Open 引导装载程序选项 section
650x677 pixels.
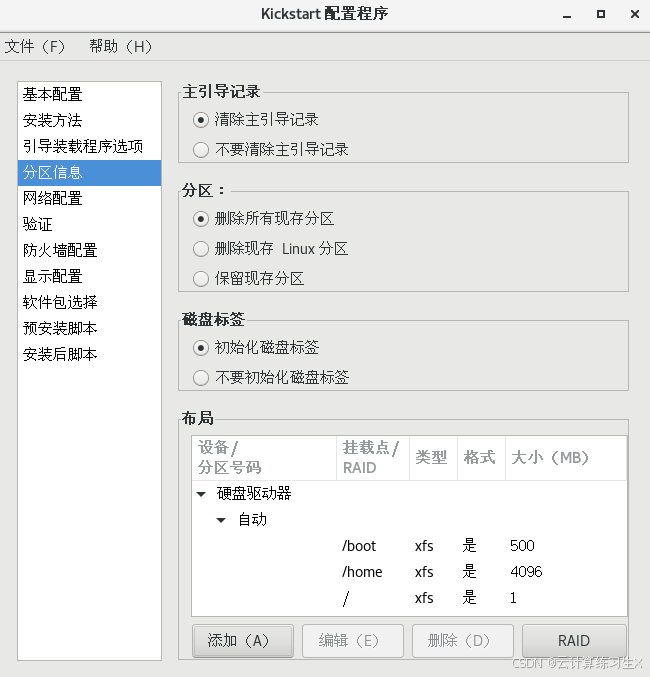(89, 146)
